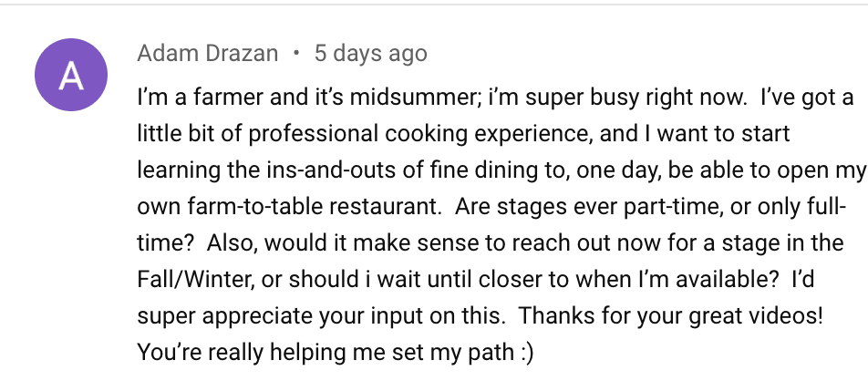The width and height of the screenshot is (868, 381).
Task: Click the phrase "Thanks for your great videos!"
Action: coord(671,317)
